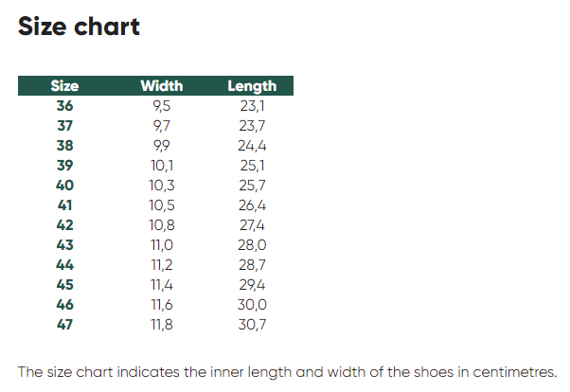Click the Size column header
This screenshot has height=392, width=570.
click(64, 86)
